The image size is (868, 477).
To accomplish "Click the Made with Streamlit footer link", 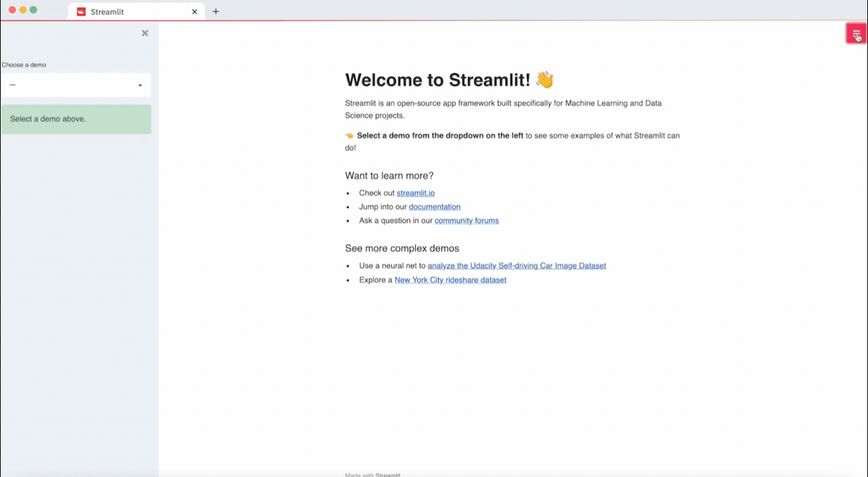I will [372, 475].
